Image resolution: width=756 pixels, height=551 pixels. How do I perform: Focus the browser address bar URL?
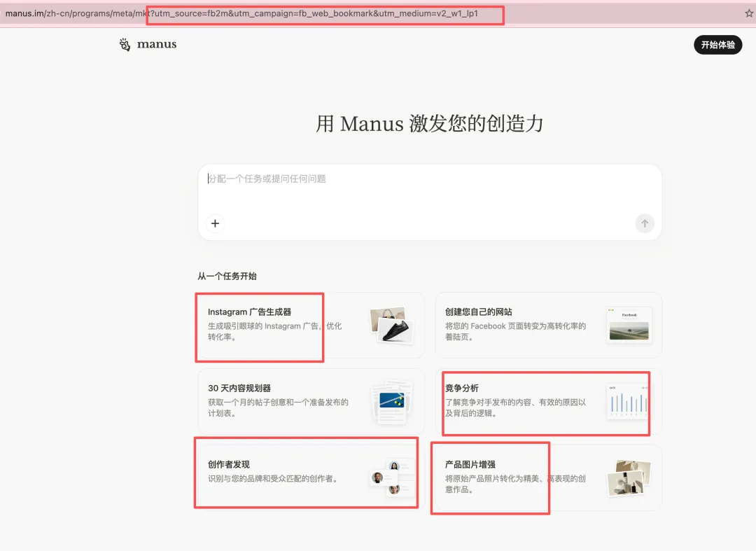(x=241, y=13)
